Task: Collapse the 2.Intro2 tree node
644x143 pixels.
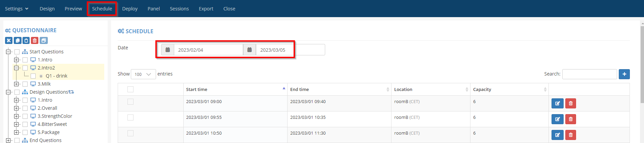Action: (x=16, y=68)
